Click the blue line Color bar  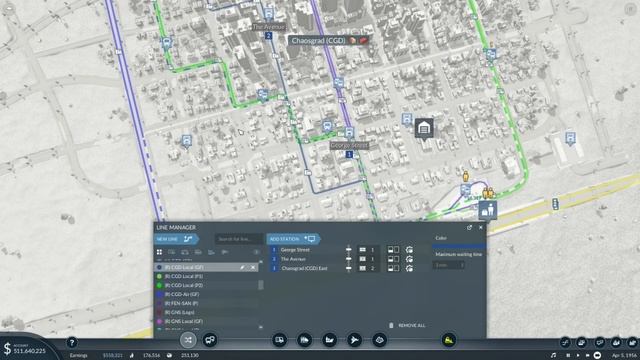coord(459,246)
